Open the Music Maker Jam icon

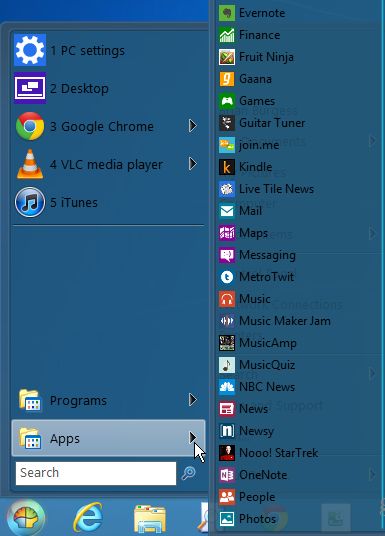pos(227,321)
